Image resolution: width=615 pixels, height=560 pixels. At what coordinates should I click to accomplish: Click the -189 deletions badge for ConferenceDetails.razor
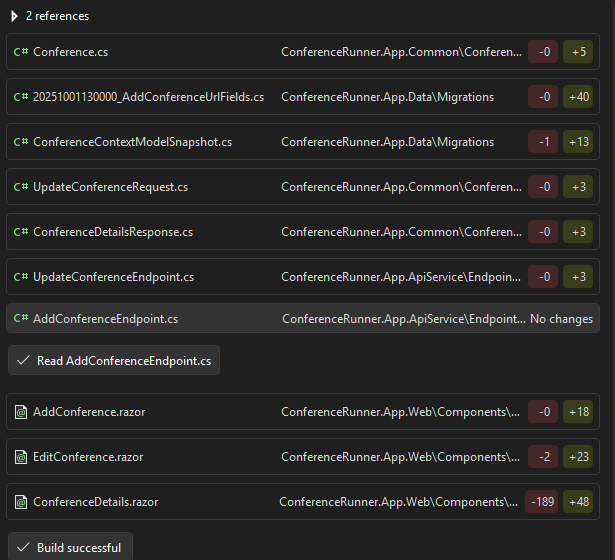coord(541,502)
